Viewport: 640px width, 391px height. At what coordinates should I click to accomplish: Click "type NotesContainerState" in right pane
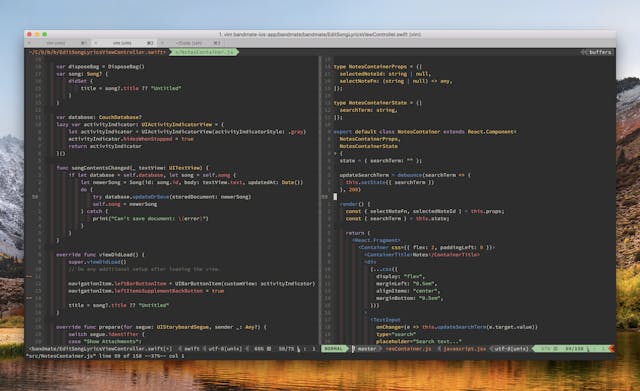(378, 103)
